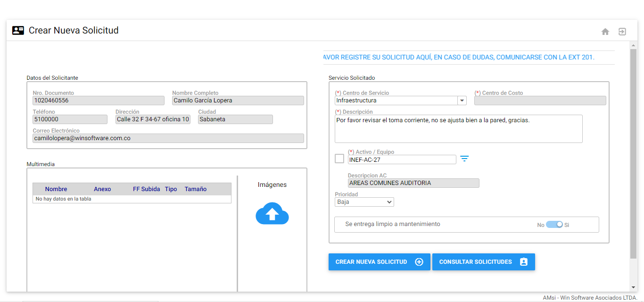
Task: Click the 'No hay datos en la tabla' row
Action: 132,199
